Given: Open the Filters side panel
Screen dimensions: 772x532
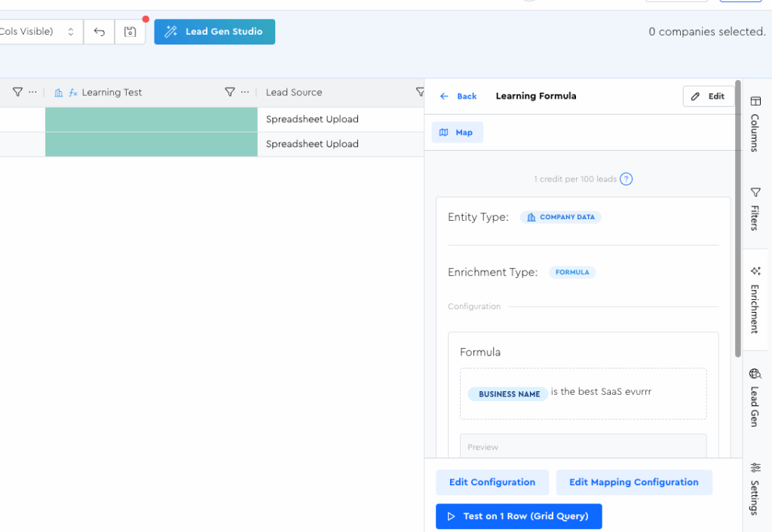Looking at the screenshot, I should point(755,209).
